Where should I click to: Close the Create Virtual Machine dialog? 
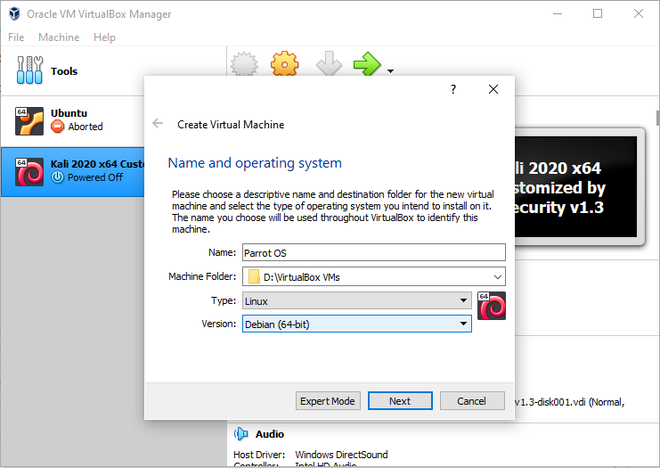(x=493, y=89)
